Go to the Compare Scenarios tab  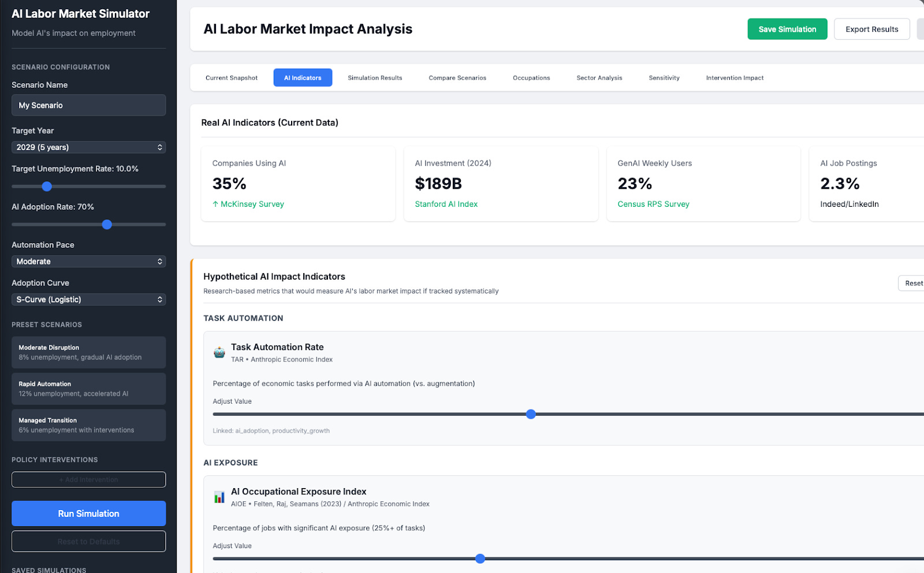457,78
